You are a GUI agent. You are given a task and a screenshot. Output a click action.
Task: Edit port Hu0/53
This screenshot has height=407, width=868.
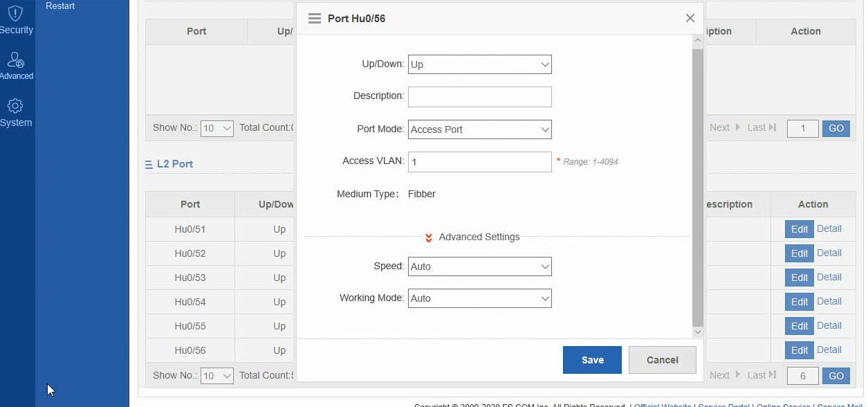tap(799, 278)
